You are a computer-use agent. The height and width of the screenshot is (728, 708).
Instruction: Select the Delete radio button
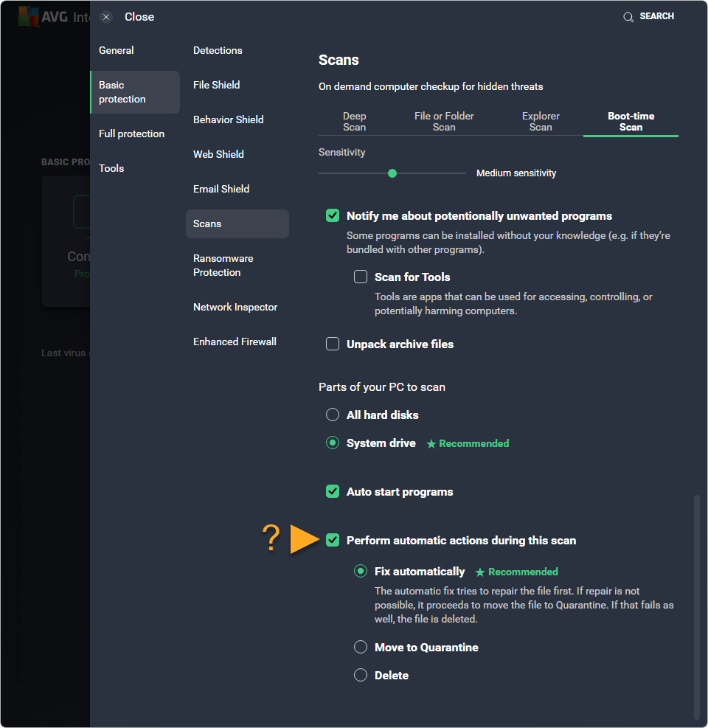pyautogui.click(x=360, y=675)
